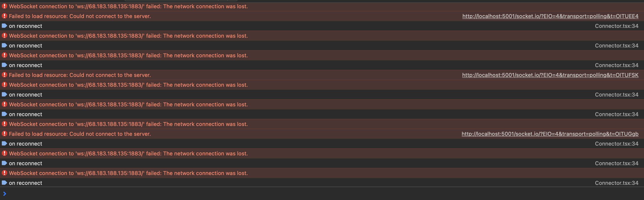This screenshot has width=644, height=200.
Task: Click the error icon beside the OITUEE4 resource failure
Action: click(x=4, y=16)
